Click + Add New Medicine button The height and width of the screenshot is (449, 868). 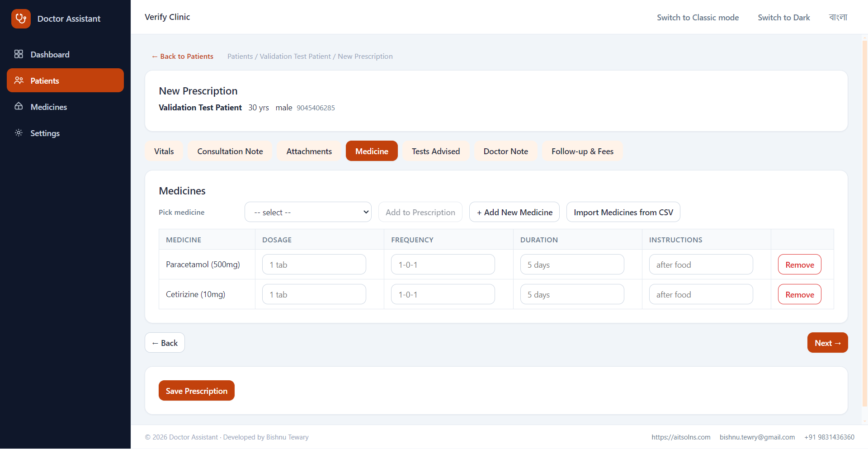tap(514, 212)
